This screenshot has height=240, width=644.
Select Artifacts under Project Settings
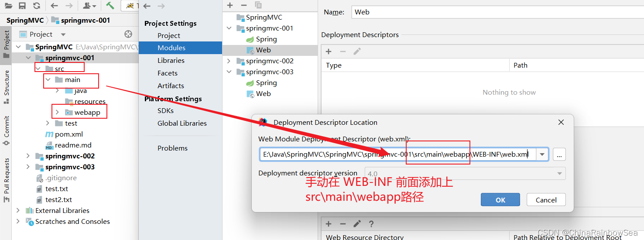click(171, 86)
